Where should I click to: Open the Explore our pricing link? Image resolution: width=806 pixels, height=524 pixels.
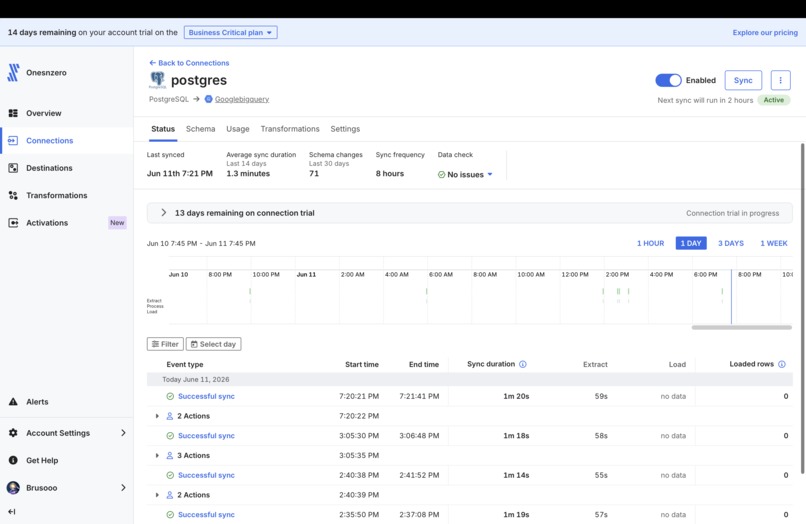click(765, 32)
